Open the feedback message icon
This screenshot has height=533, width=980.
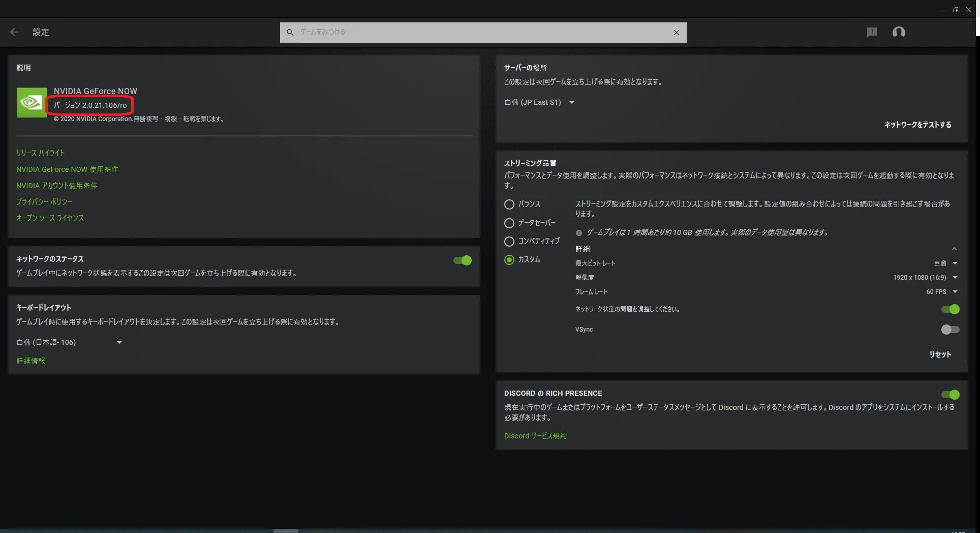tap(872, 32)
